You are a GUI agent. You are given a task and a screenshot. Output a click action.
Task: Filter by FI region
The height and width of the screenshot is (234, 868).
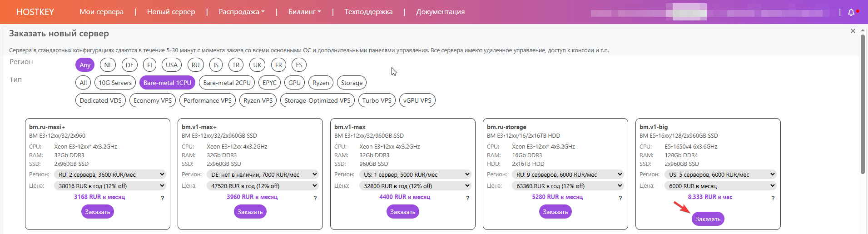pos(150,65)
